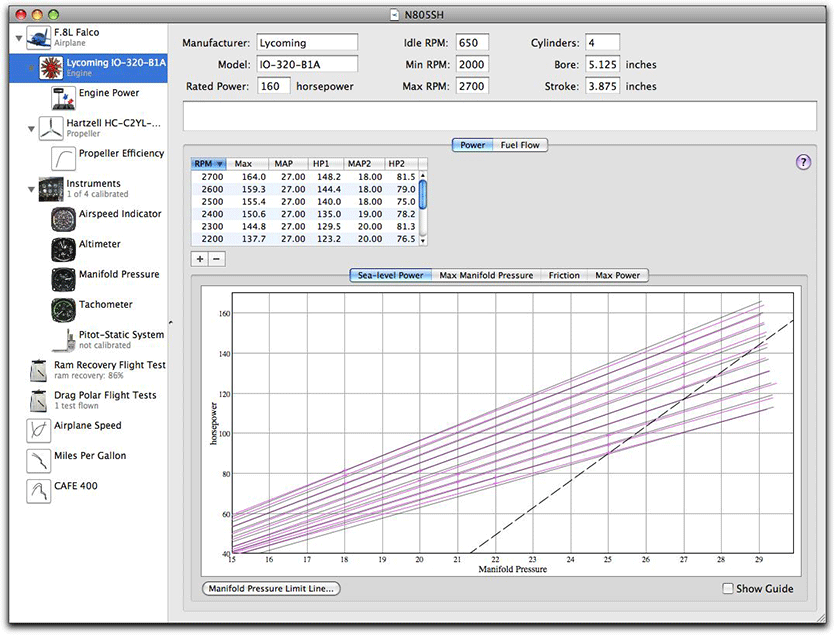
Task: Select the 2300 RPM table row
Action: pyautogui.click(x=305, y=226)
